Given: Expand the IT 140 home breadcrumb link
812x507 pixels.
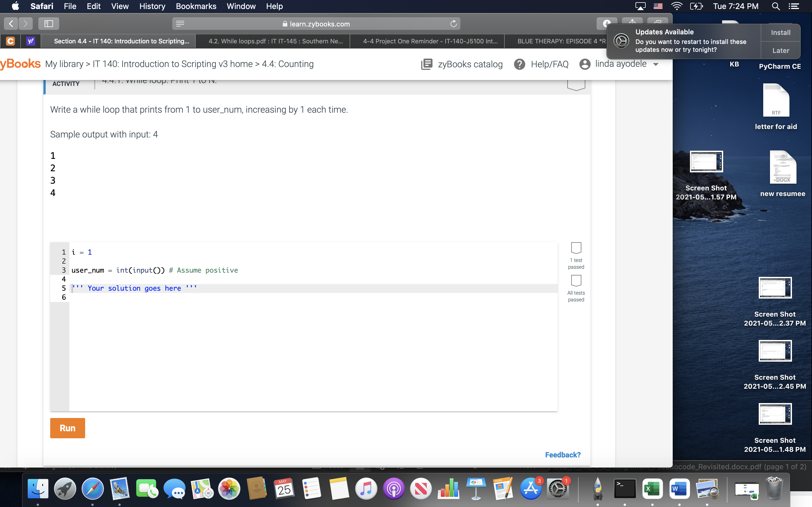Looking at the screenshot, I should [172, 64].
